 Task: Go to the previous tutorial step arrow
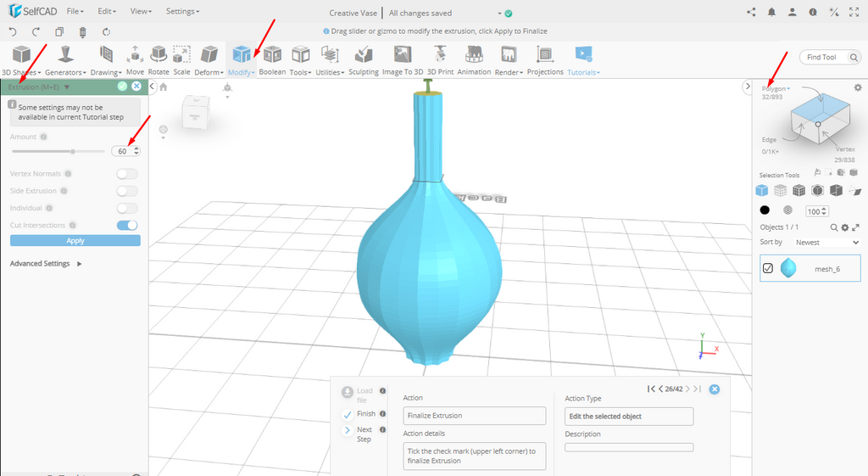(x=660, y=389)
